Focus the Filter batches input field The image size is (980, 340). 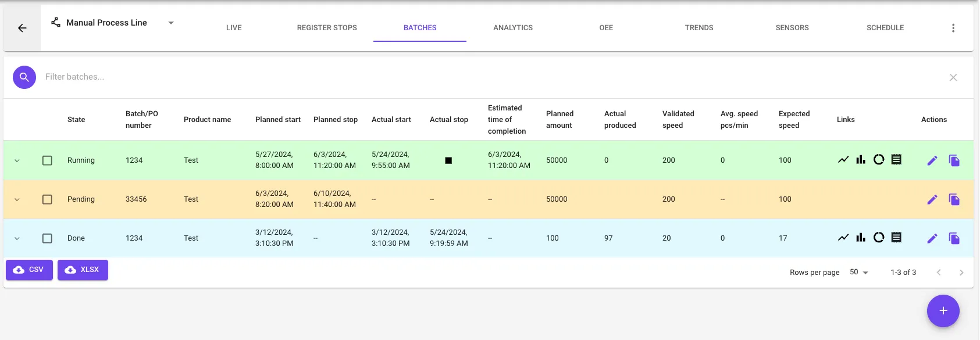[x=489, y=77]
